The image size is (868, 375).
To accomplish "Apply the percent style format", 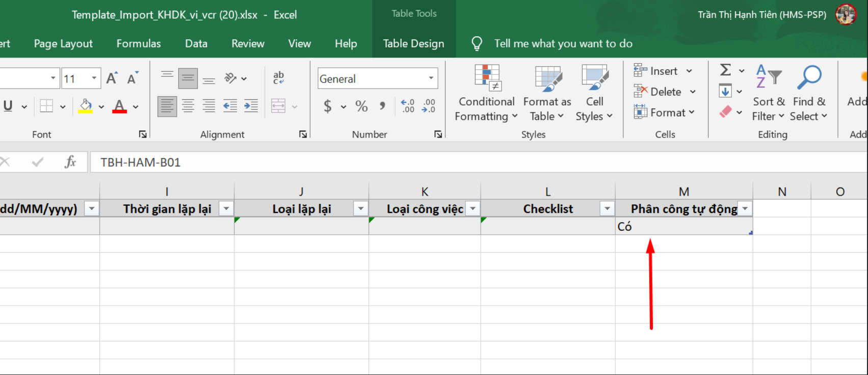I will (361, 106).
